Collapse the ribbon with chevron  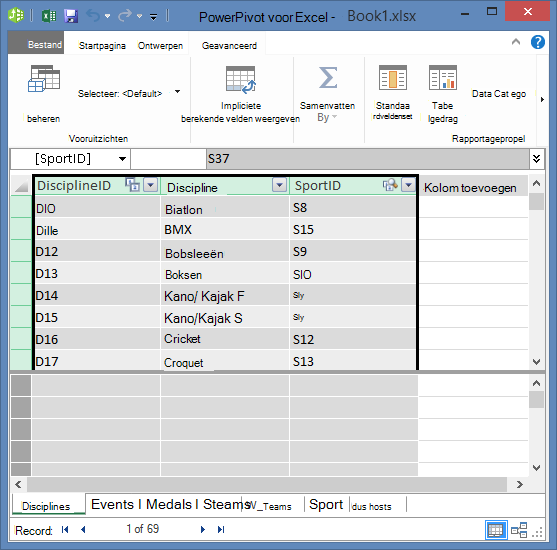(x=516, y=42)
